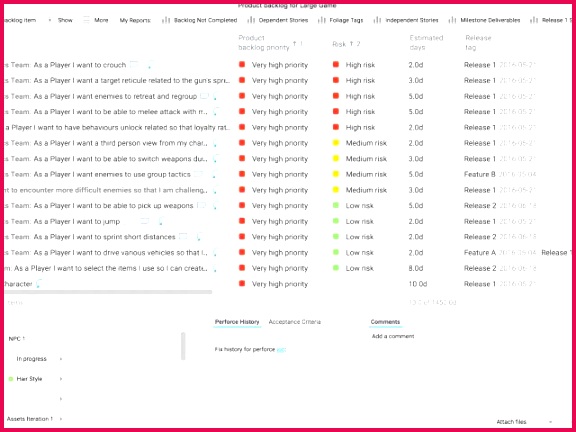
Task: Click the comment icon on the crouch story
Action: 134,65
